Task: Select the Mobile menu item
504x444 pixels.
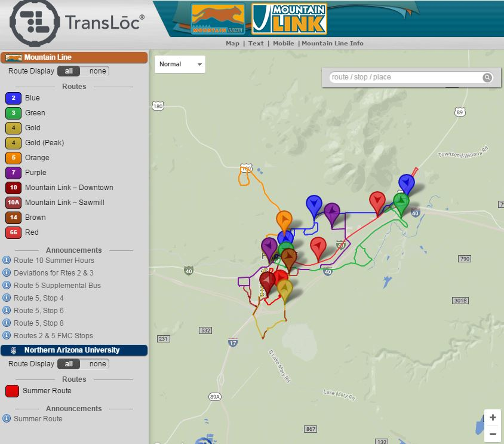Action: pyautogui.click(x=284, y=43)
